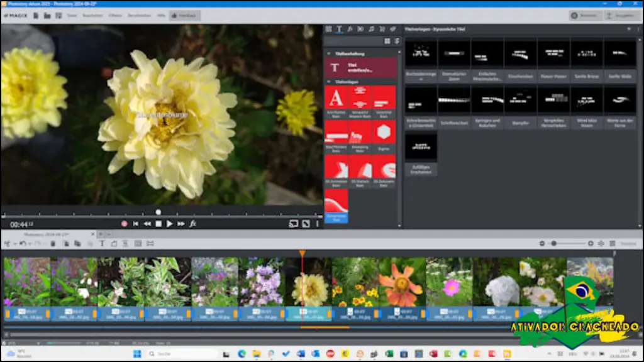Open the Datei menu
Image resolution: width=644 pixels, height=362 pixels.
click(72, 16)
